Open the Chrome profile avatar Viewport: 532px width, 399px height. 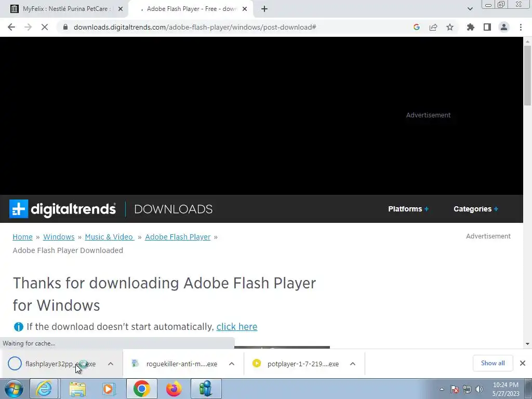(504, 27)
